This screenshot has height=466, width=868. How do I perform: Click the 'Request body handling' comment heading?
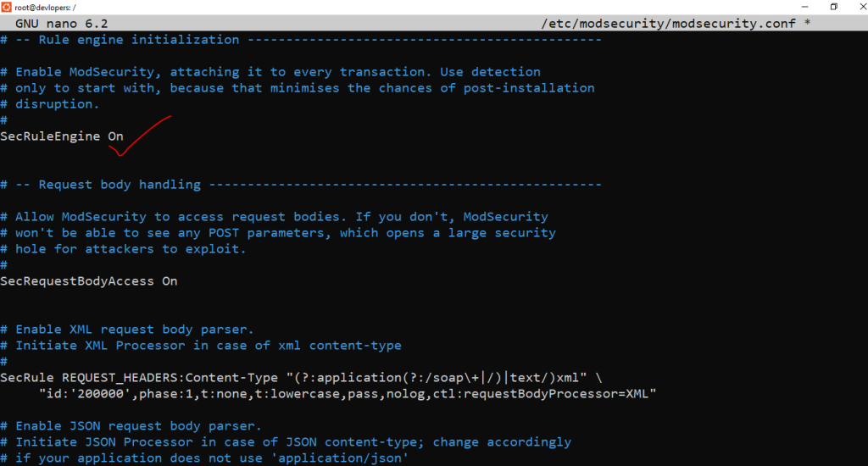click(x=120, y=185)
